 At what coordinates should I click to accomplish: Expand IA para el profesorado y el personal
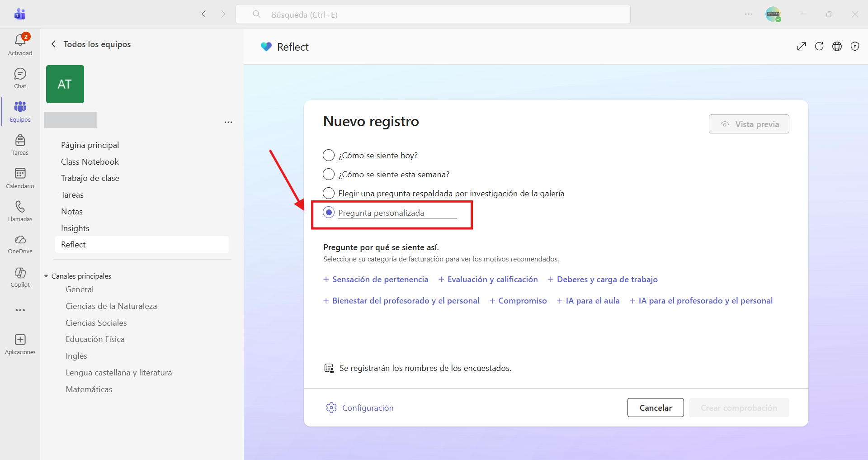coord(701,301)
